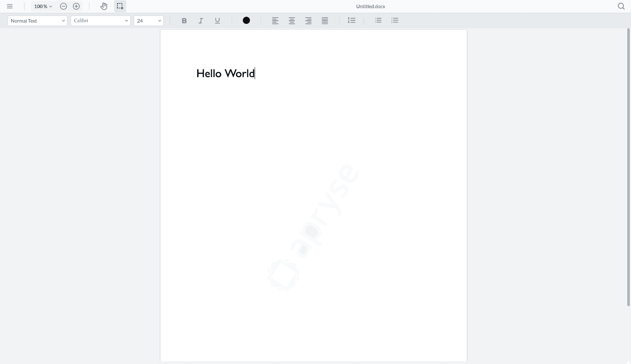Viewport: 631px width, 364px height.
Task: Open the Normal Text style dropdown
Action: (37, 20)
